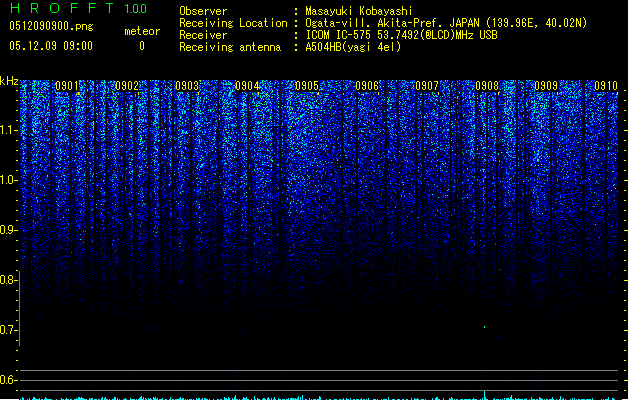The height and width of the screenshot is (400, 629).
Task: Click the HROFFT 1.0.0 title text
Action: click(78, 8)
